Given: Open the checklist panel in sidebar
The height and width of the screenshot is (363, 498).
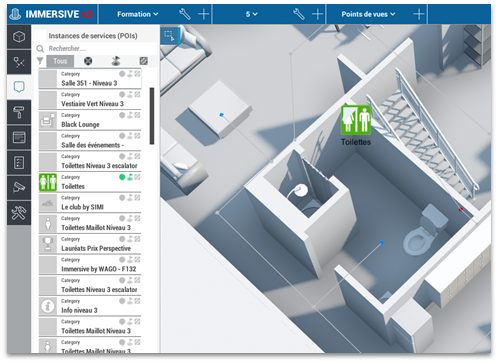Looking at the screenshot, I should [x=19, y=162].
